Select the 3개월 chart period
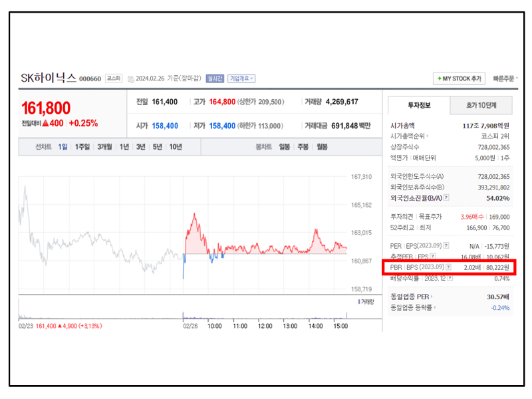This screenshot has height=399, width=532. point(104,147)
